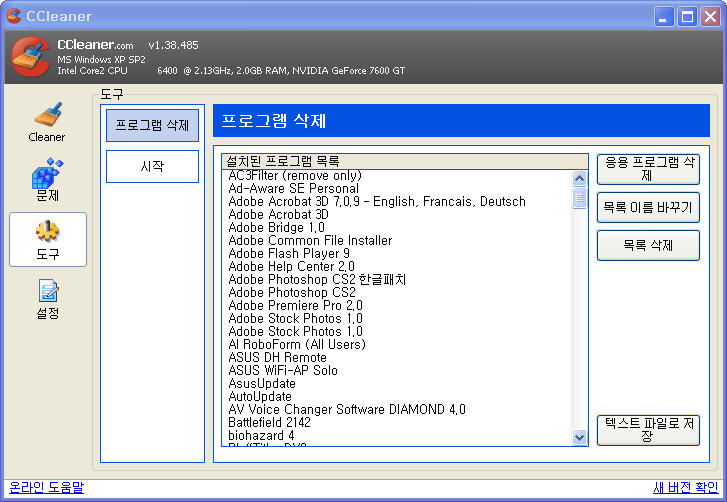Select the plain Adobe Acrobat 3D entry
The width and height of the screenshot is (727, 502).
[278, 215]
